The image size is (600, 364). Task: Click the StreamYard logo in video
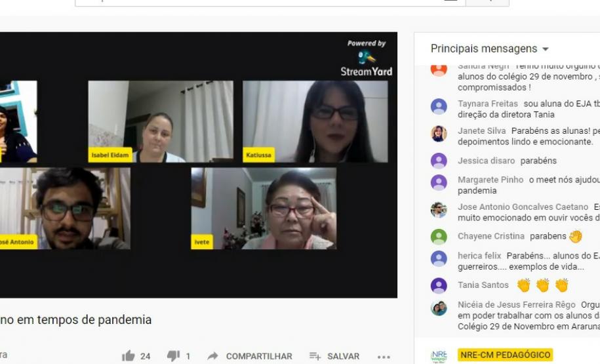[367, 58]
